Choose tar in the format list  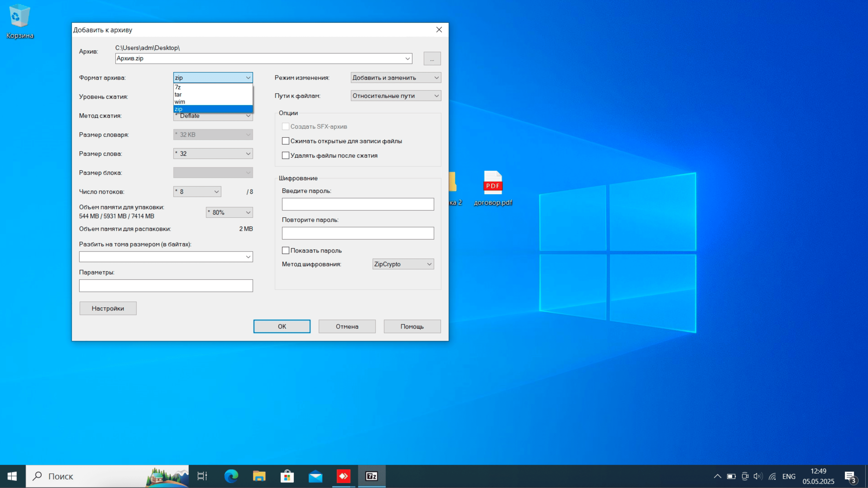(x=213, y=94)
